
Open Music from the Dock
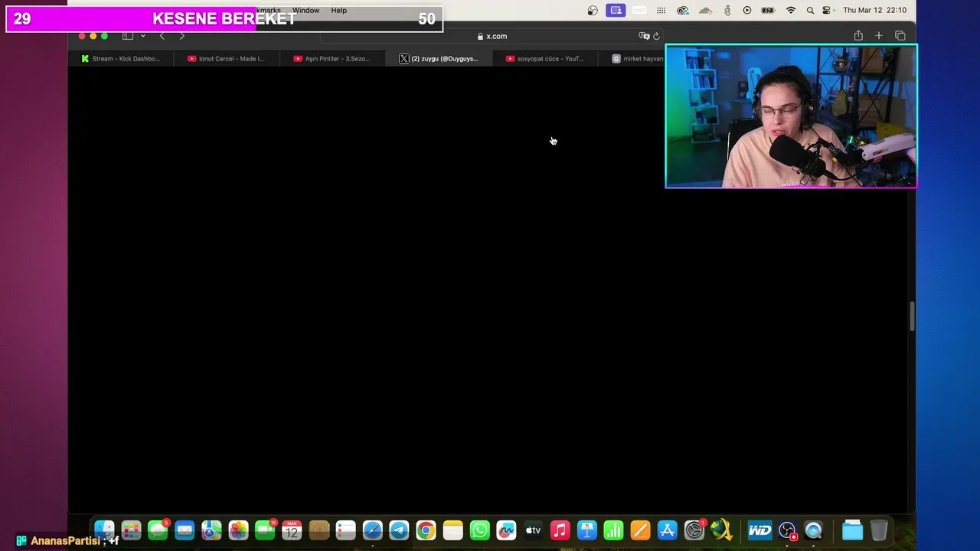pyautogui.click(x=560, y=530)
